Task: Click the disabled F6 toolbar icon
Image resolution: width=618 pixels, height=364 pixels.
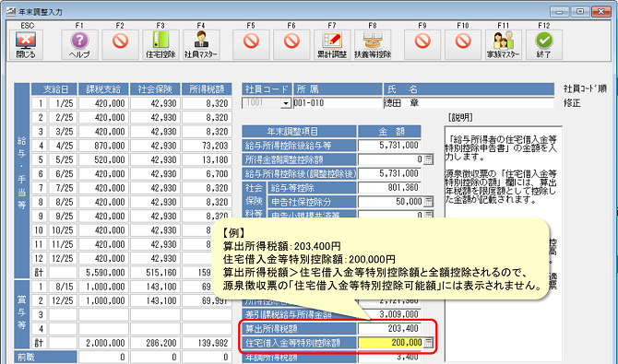Action: click(291, 44)
